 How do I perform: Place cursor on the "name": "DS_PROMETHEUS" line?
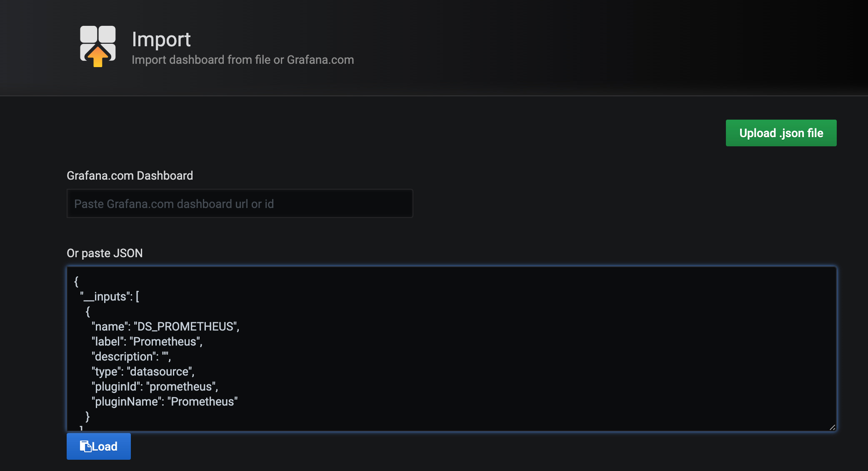[165, 326]
